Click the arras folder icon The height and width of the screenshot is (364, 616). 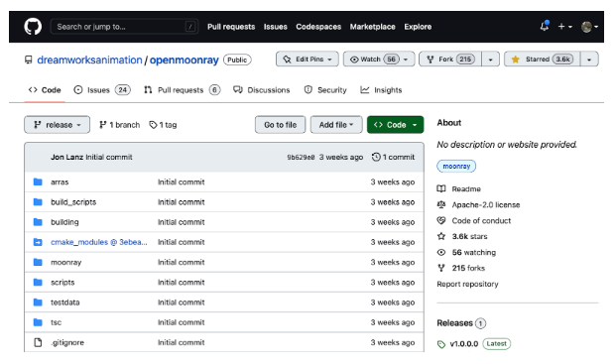[x=38, y=182]
